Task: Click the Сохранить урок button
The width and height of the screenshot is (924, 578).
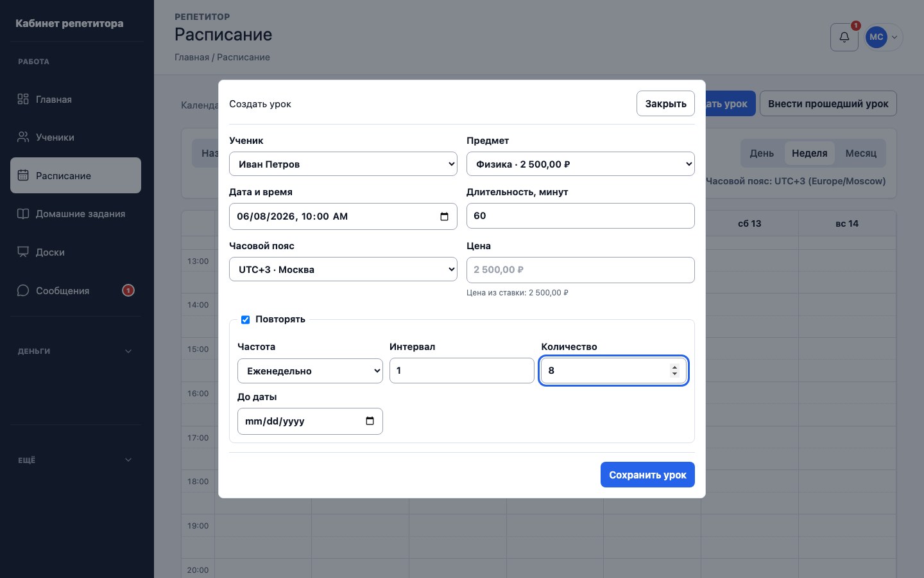Action: (x=647, y=475)
